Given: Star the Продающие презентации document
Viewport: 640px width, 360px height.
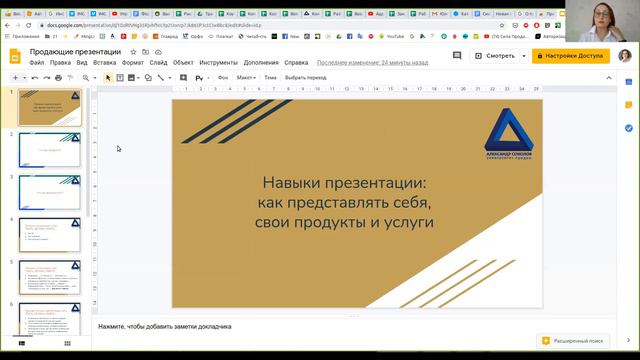Looking at the screenshot, I should point(133,52).
